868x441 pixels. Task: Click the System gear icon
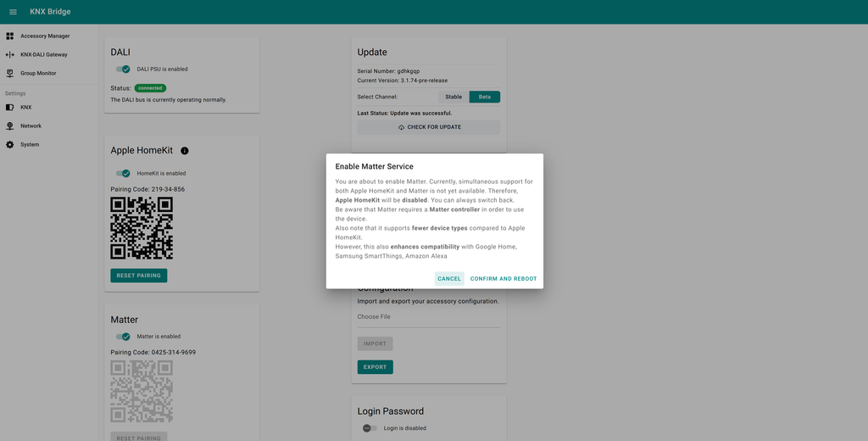[x=9, y=145]
